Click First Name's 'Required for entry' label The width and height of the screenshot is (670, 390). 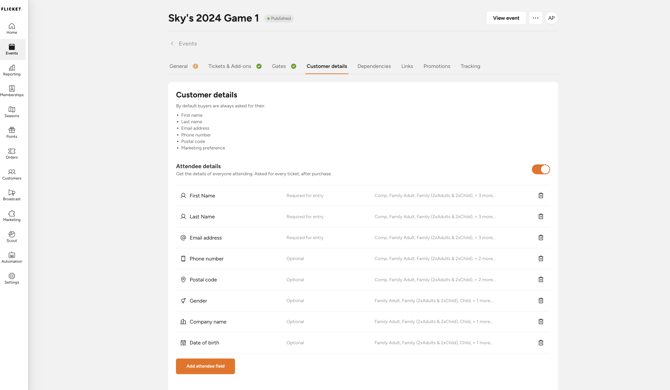pyautogui.click(x=305, y=196)
